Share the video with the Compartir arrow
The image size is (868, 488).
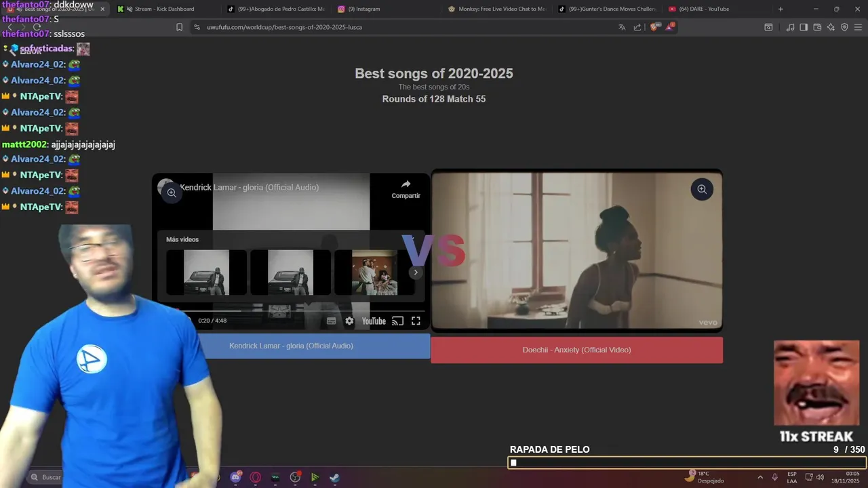pyautogui.click(x=406, y=188)
